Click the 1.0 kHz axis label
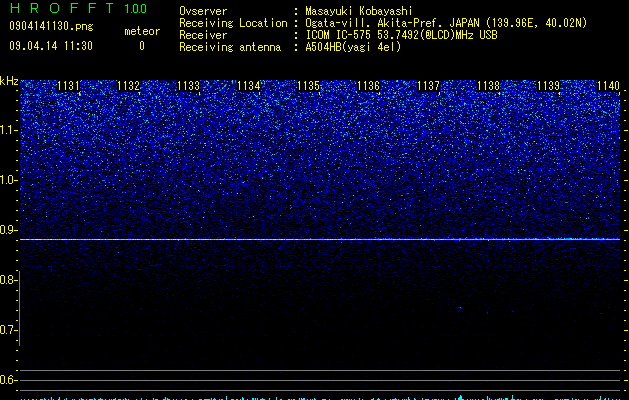The image size is (629, 400). (x=9, y=180)
